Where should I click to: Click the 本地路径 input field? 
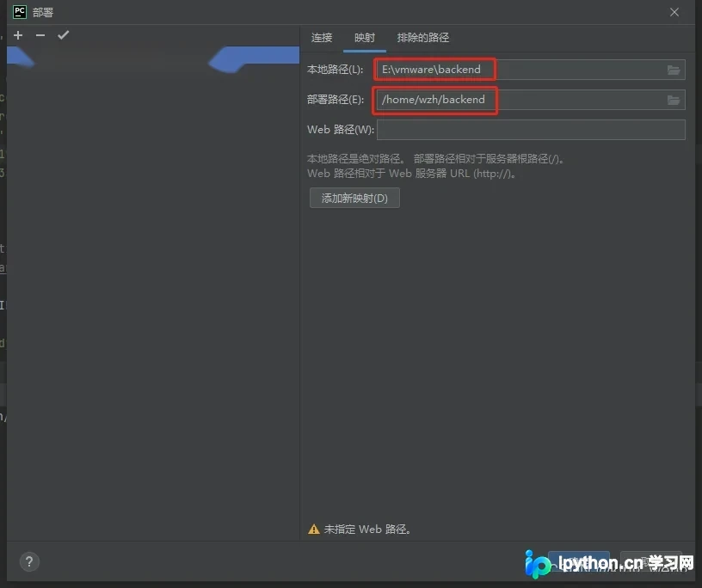(x=531, y=70)
